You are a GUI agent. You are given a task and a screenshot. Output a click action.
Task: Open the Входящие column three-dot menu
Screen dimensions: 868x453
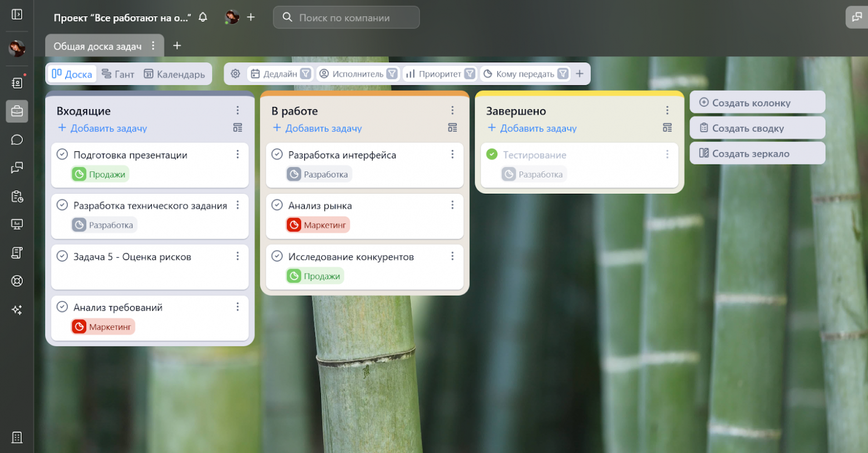238,110
